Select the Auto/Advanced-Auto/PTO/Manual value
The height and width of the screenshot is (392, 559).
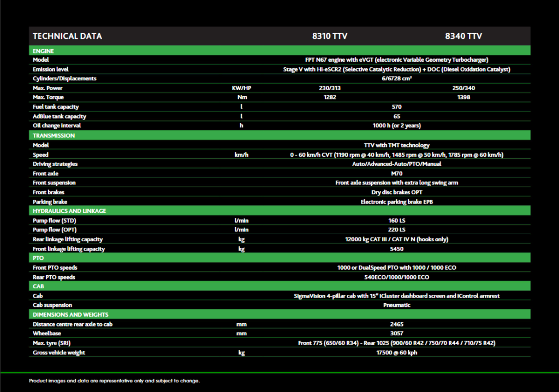coord(397,164)
